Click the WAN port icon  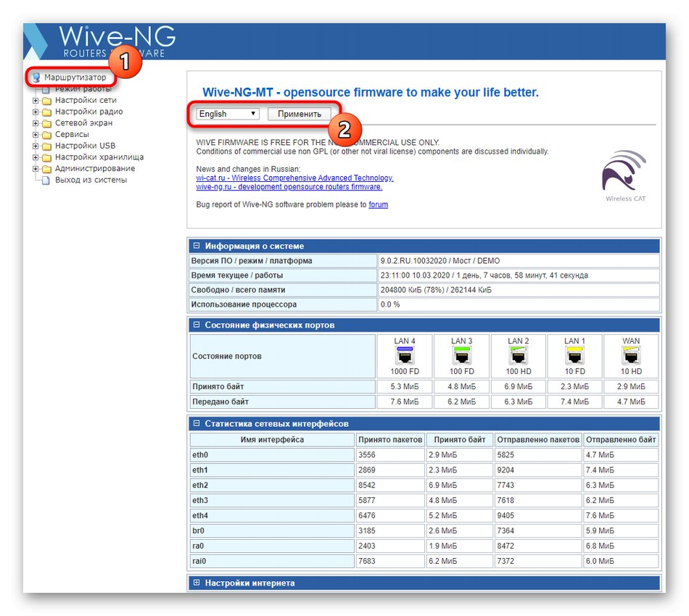tap(631, 356)
